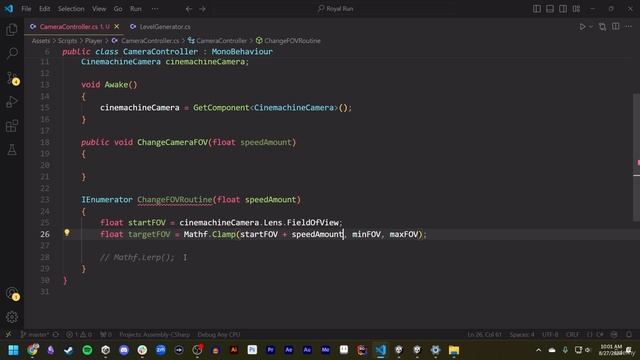This screenshot has height=360, width=640.
Task: Open Source Control view with pending changes
Action: (x=12, y=78)
